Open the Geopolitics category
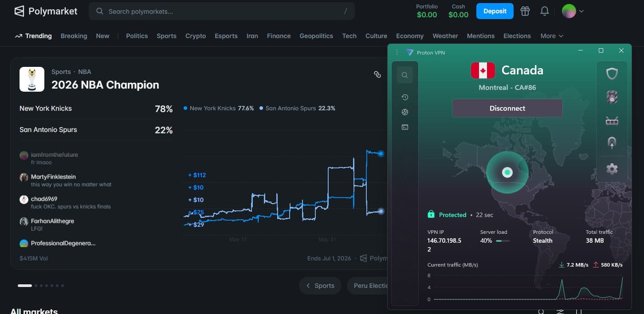 pyautogui.click(x=316, y=36)
